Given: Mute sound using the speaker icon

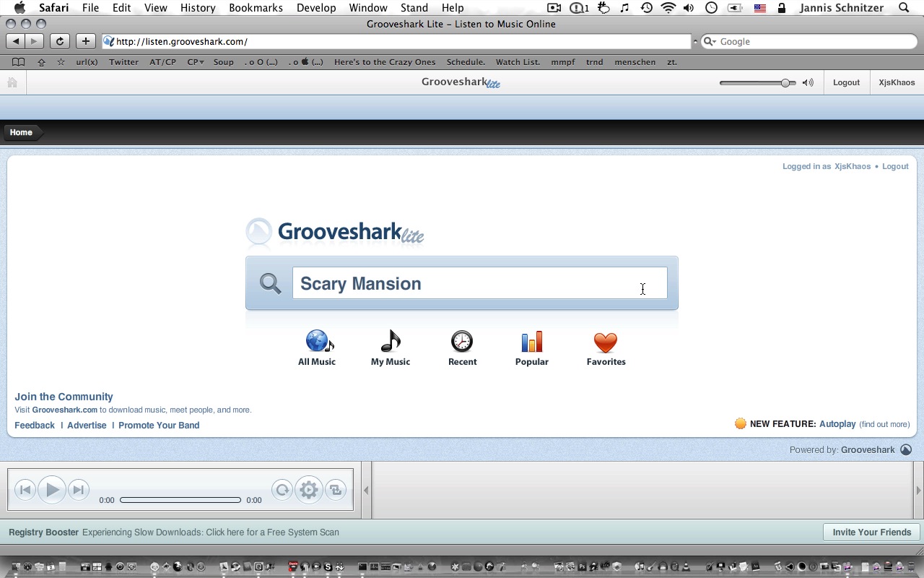Looking at the screenshot, I should coord(808,82).
